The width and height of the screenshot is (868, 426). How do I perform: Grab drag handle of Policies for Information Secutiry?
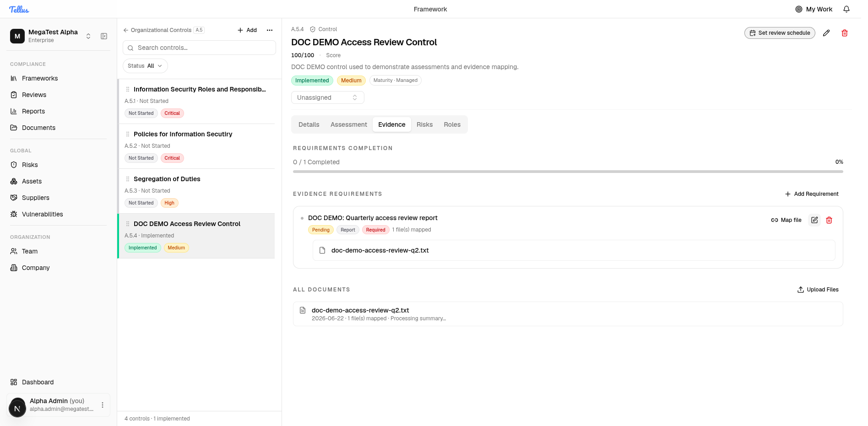point(128,134)
